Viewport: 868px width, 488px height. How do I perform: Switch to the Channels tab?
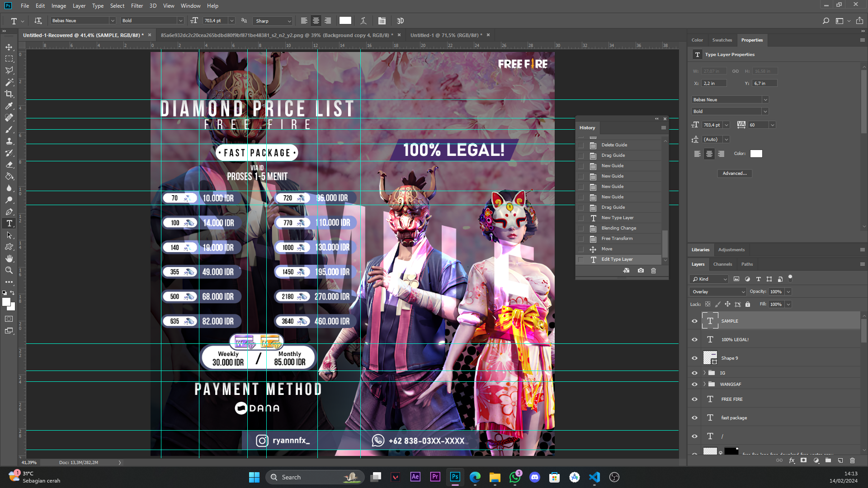(x=722, y=264)
